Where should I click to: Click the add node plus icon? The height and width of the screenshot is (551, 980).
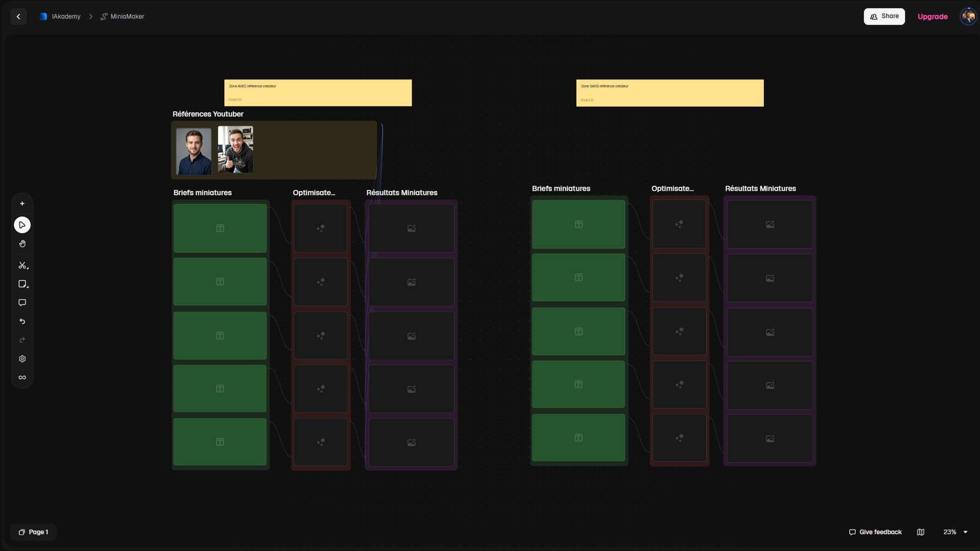click(22, 204)
